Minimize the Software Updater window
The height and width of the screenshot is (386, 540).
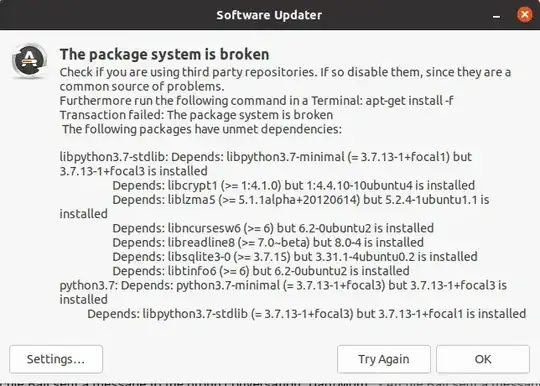coord(496,16)
